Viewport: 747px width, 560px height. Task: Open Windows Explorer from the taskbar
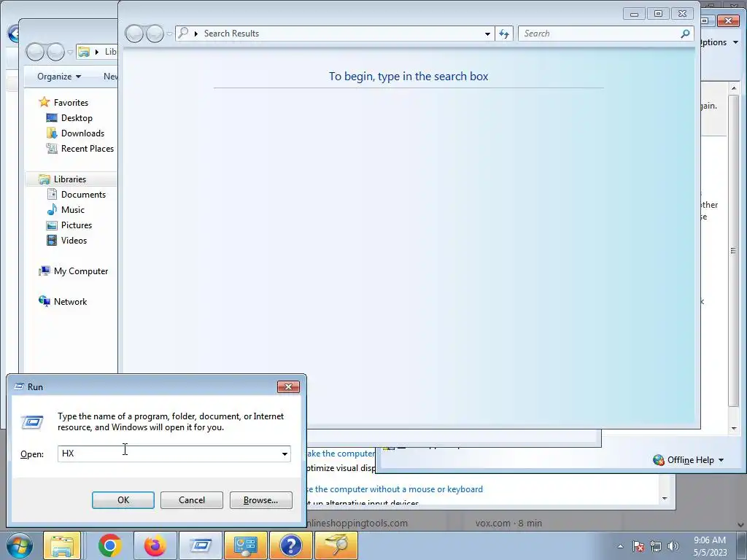62,545
